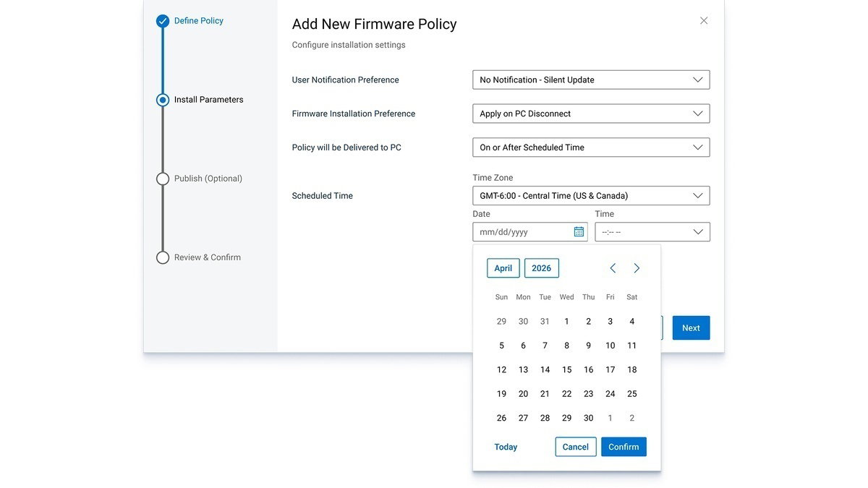Select April 27 in the calendar
The image size is (868, 488).
(x=524, y=418)
